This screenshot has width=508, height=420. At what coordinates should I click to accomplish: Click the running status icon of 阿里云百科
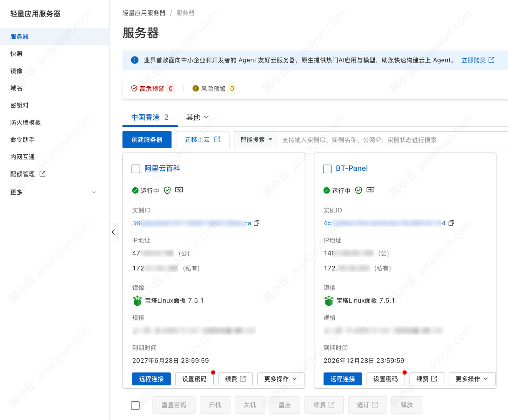[135, 190]
